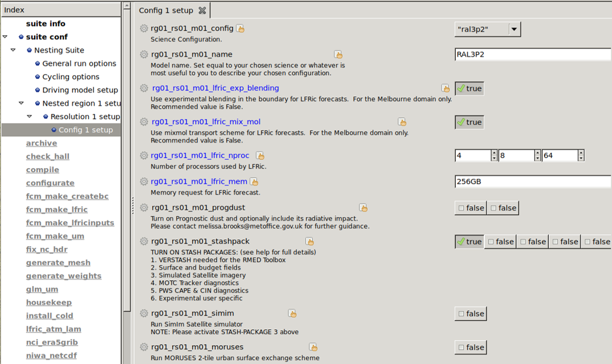Open gear menu for lfric_exp_blending
The height and width of the screenshot is (364, 612).
pos(144,88)
